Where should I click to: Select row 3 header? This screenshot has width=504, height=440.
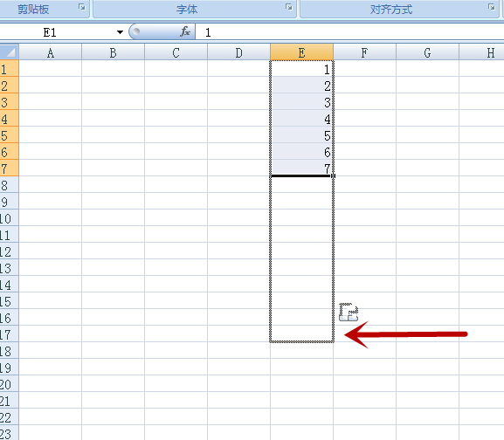point(10,102)
